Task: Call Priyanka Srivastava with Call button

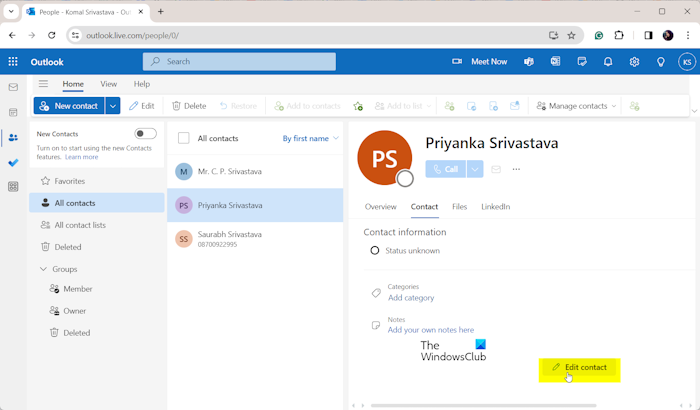Action: (446, 169)
